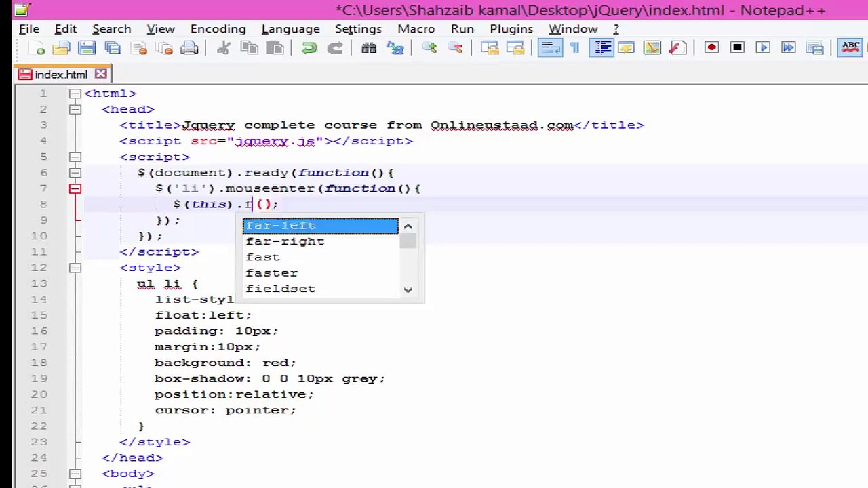Close the index.html tab
Image resolution: width=868 pixels, height=488 pixels.
[x=100, y=74]
